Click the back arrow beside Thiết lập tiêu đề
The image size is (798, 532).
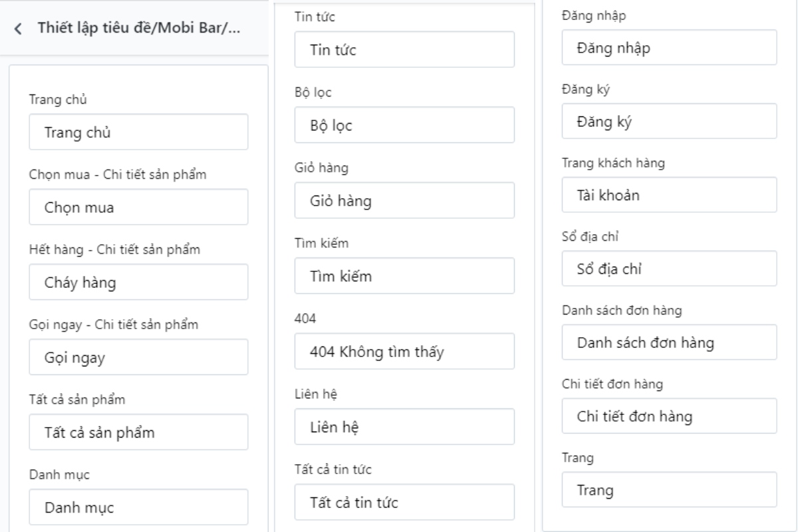pyautogui.click(x=18, y=29)
